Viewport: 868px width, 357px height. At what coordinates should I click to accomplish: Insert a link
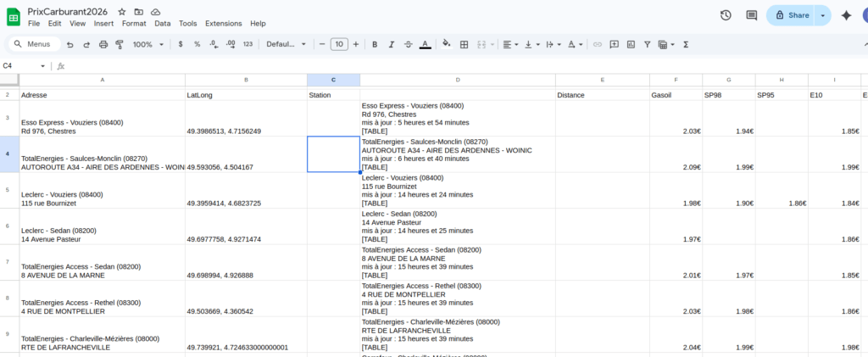pyautogui.click(x=598, y=44)
